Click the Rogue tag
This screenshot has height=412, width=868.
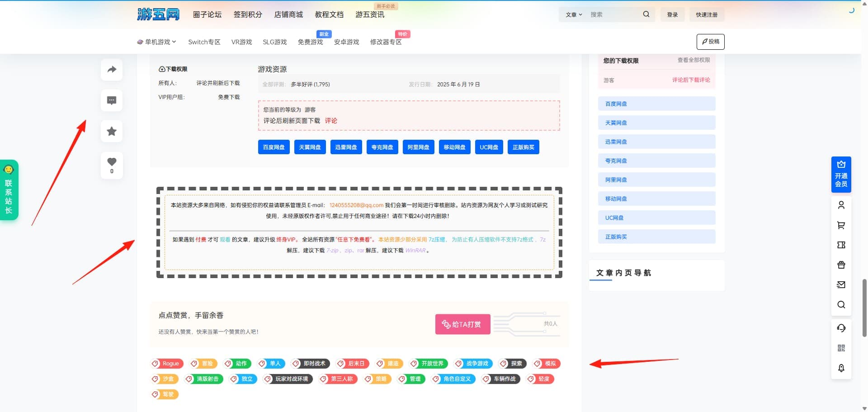click(167, 364)
